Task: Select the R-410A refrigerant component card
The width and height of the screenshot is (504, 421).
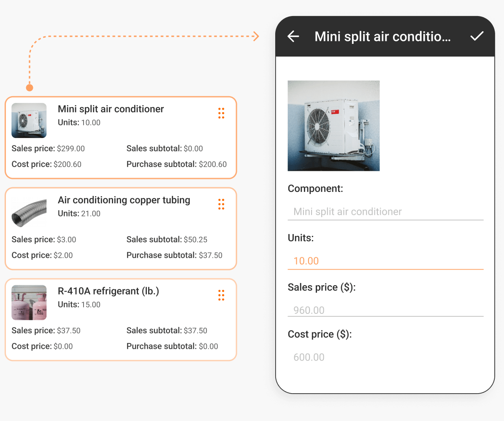Action: click(x=120, y=319)
